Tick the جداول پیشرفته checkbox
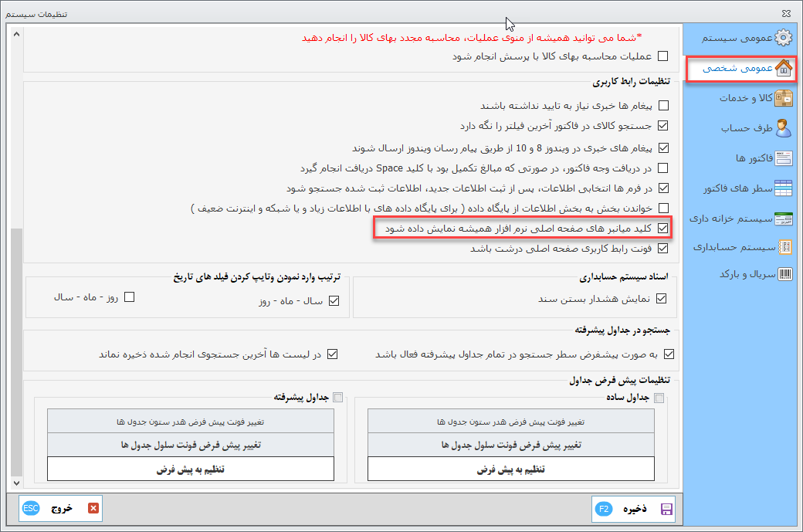Screen dimensions: 803x532 click(337, 398)
